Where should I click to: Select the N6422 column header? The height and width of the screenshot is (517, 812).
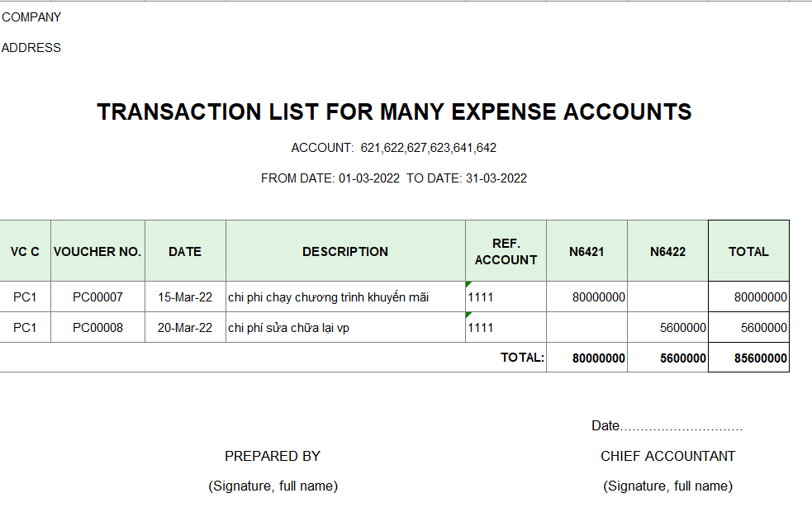coord(667,252)
